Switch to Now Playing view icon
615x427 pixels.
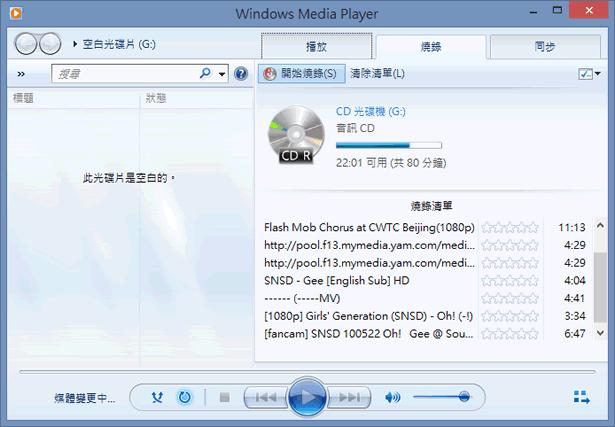[581, 397]
